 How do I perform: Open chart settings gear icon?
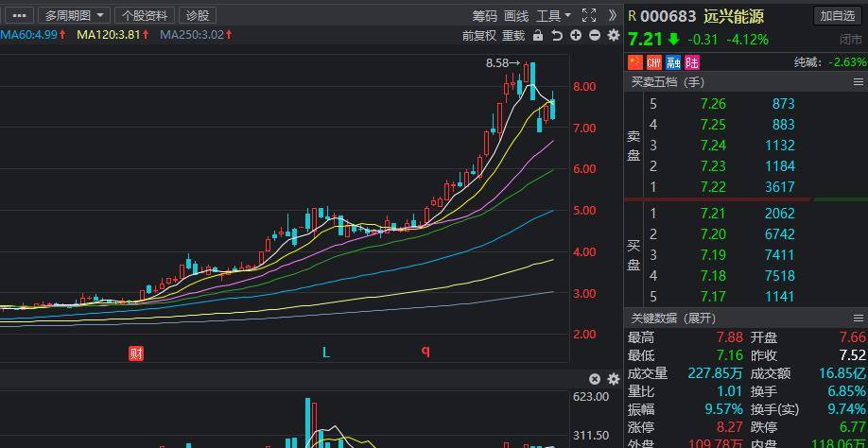pyautogui.click(x=614, y=35)
